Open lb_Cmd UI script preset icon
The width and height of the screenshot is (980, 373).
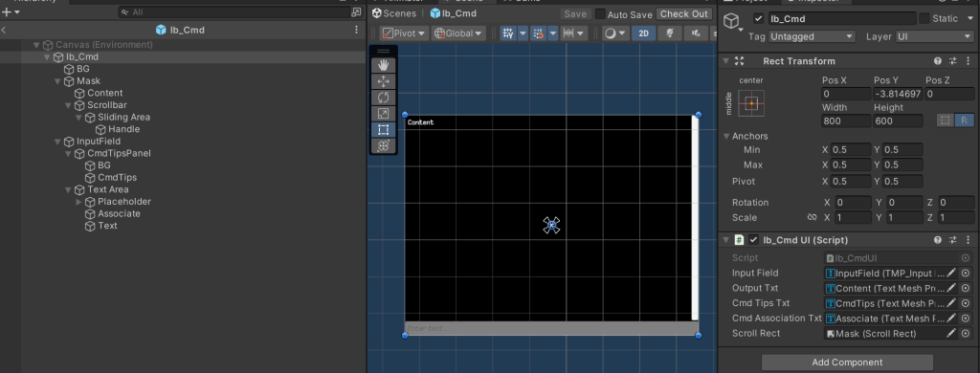click(953, 240)
